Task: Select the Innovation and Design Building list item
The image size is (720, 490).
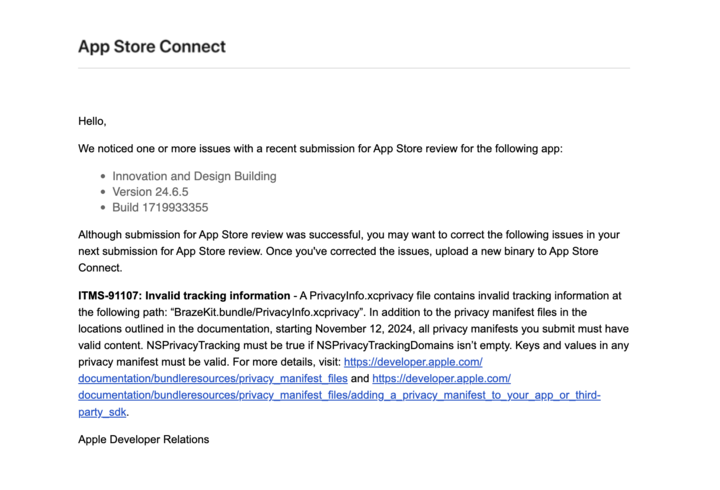Action: (194, 176)
